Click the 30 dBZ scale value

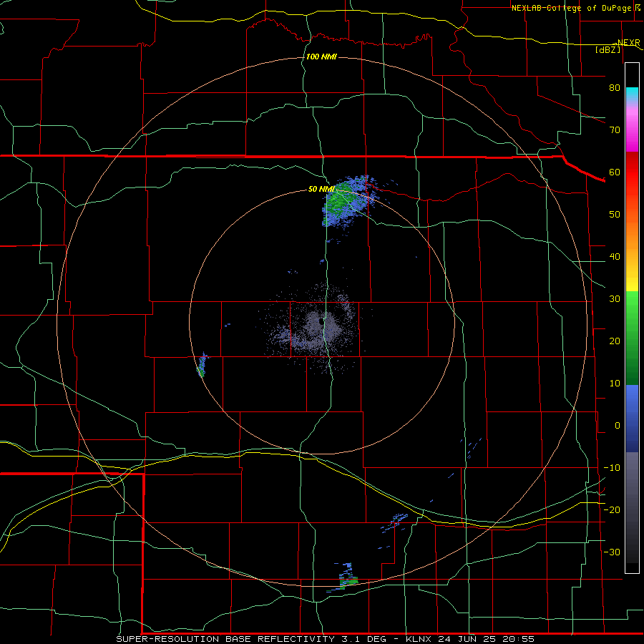(615, 298)
